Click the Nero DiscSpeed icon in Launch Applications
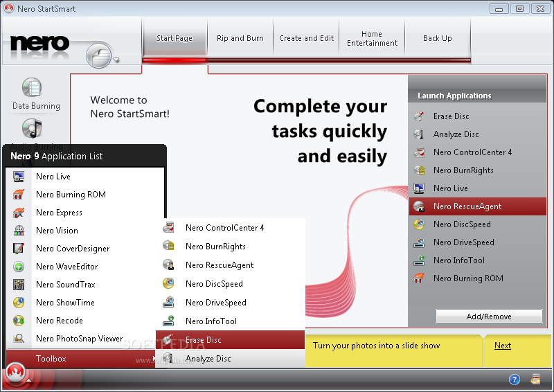Image resolution: width=554 pixels, height=392 pixels. [x=419, y=224]
